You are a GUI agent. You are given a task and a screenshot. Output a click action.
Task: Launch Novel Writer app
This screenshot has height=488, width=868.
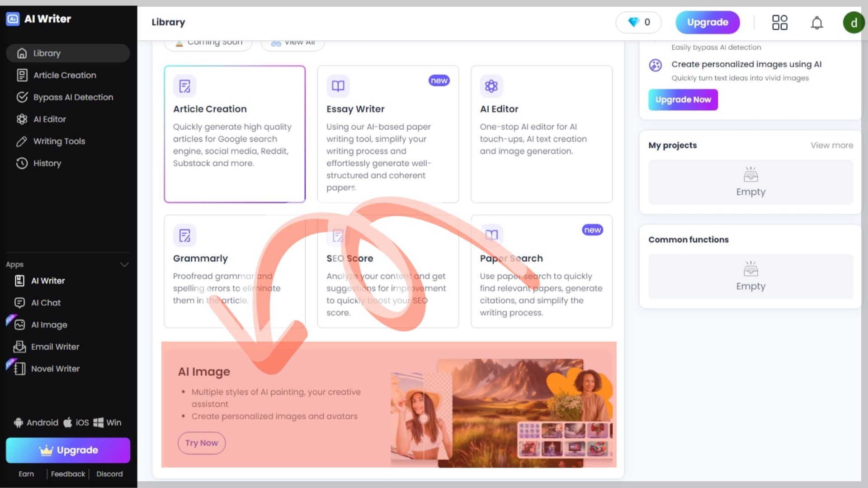coord(55,369)
